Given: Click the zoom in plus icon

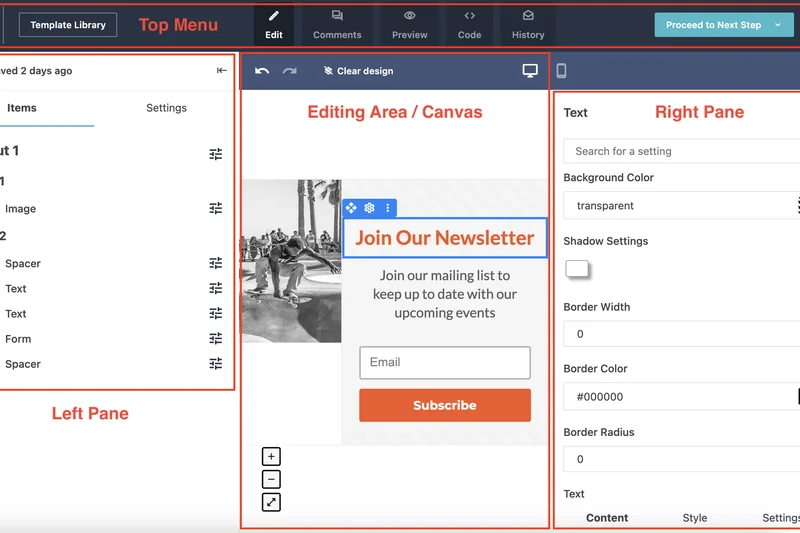Looking at the screenshot, I should (271, 457).
